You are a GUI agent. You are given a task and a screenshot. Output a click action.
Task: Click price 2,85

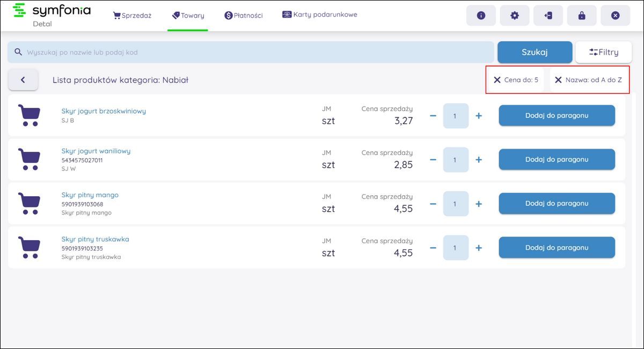[x=404, y=165]
